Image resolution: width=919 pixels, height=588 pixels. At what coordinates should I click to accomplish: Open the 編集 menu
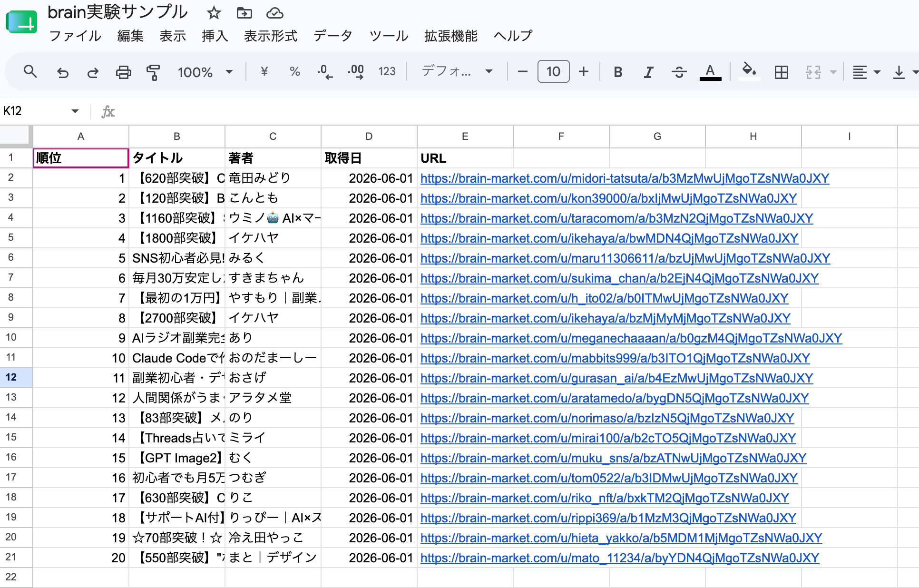(130, 36)
